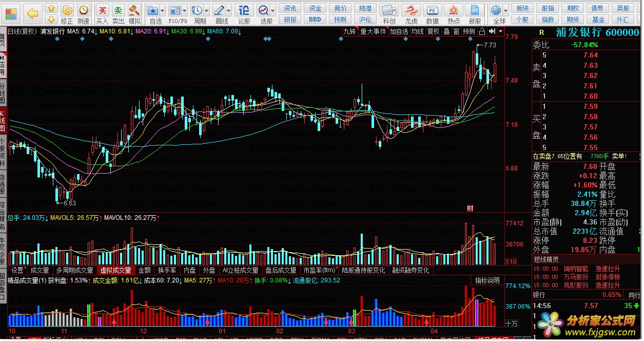Open the 模拟 gavel icon
This screenshot has height=341, width=644.
[134, 10]
